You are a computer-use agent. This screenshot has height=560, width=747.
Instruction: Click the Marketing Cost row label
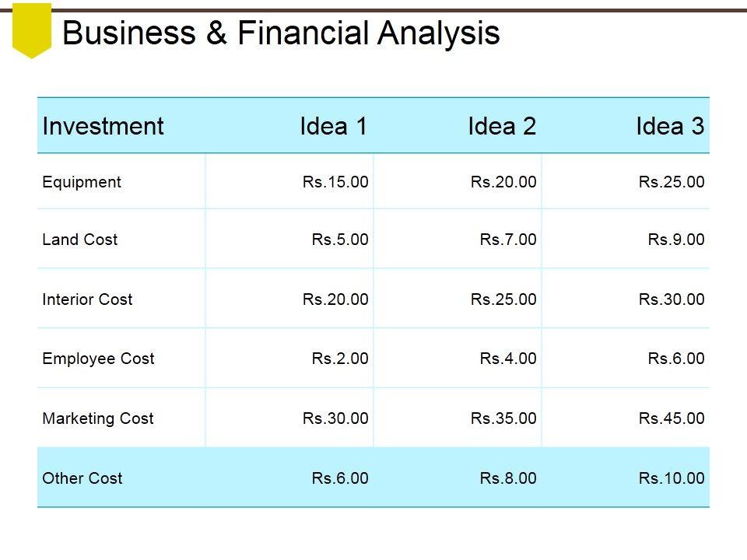[98, 418]
